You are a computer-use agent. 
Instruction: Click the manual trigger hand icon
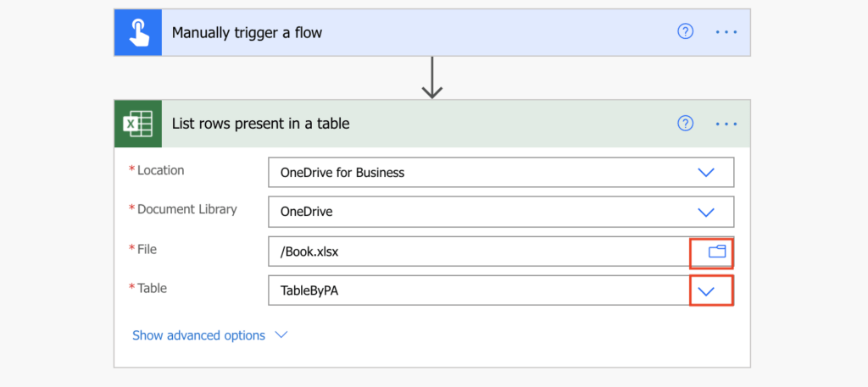tap(137, 32)
